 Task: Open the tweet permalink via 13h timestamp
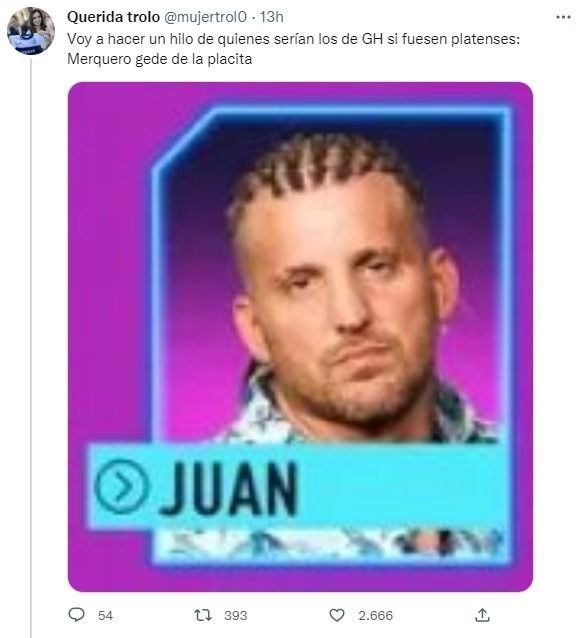click(x=272, y=17)
